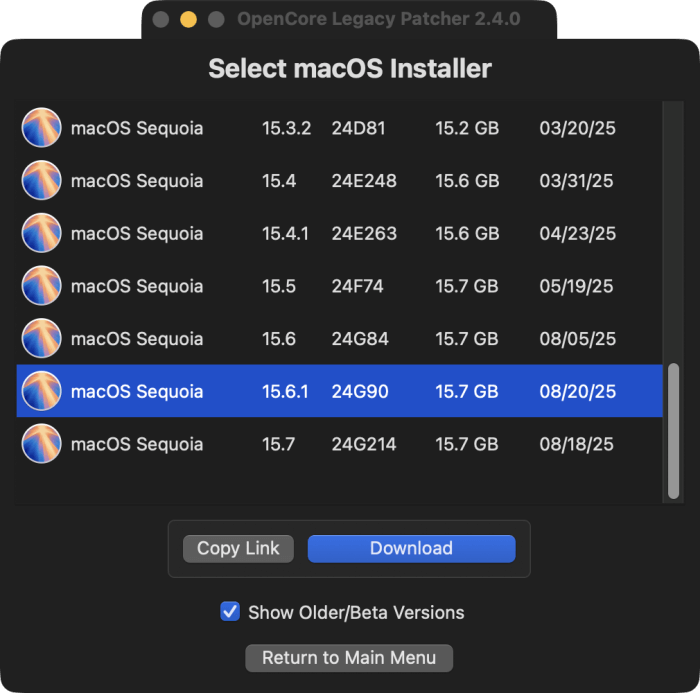Viewport: 700px width, 693px height.
Task: Click the Sequoia icon for version 15.4
Action: (x=42, y=180)
